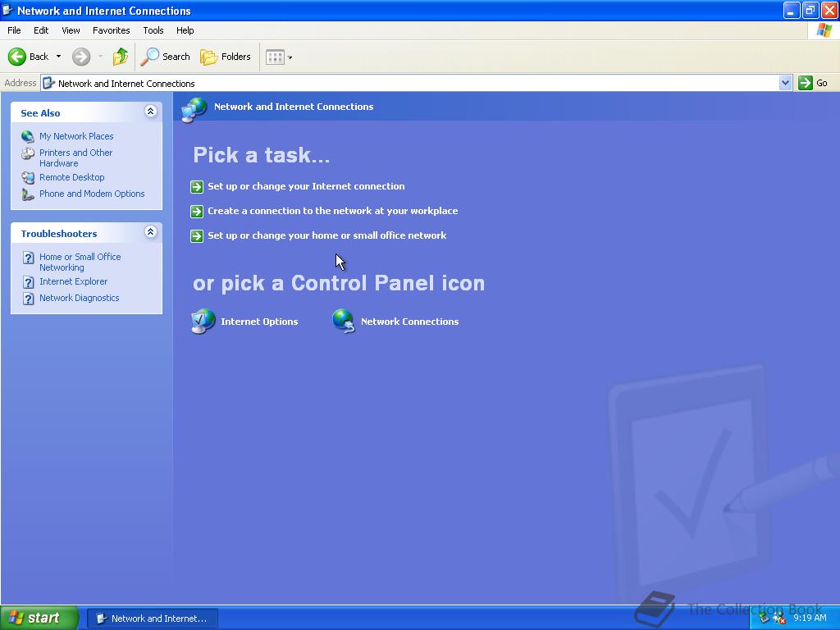Click Network Diagnostics help icon
Viewport: 840px width, 630px height.
pyautogui.click(x=29, y=299)
